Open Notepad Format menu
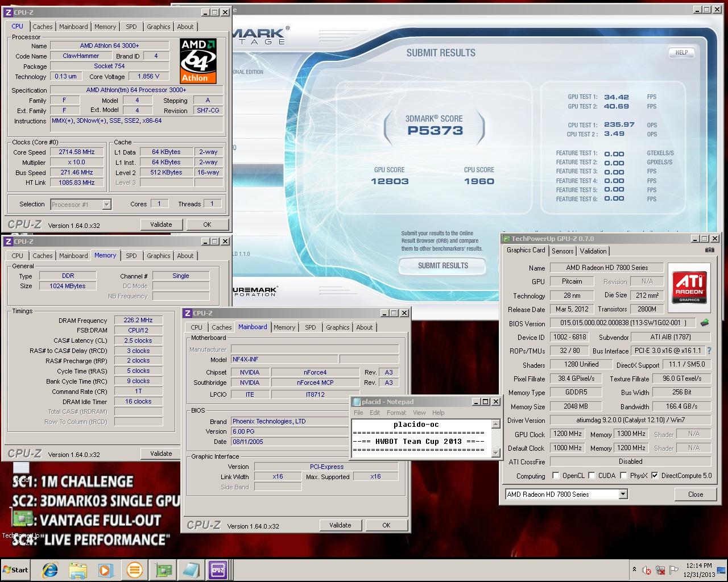728x582 pixels. 396,413
